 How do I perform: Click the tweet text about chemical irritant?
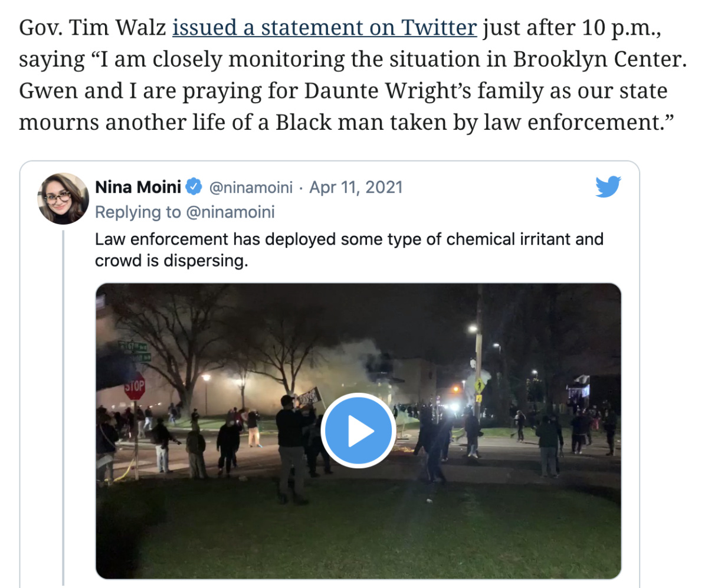tap(349, 249)
